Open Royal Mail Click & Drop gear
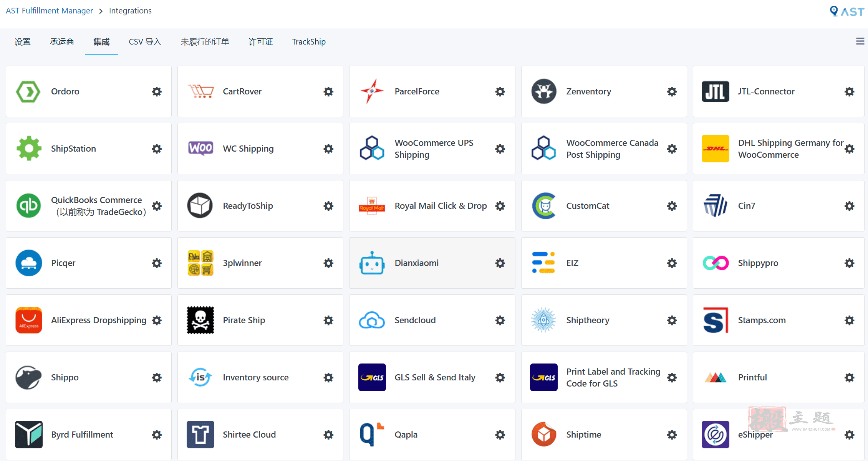The width and height of the screenshot is (868, 461). pyautogui.click(x=500, y=206)
